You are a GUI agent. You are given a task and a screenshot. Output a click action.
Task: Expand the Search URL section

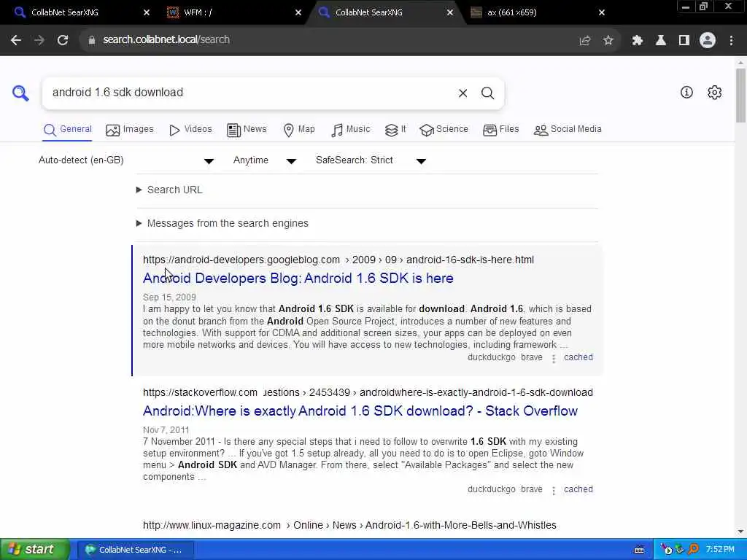click(169, 190)
